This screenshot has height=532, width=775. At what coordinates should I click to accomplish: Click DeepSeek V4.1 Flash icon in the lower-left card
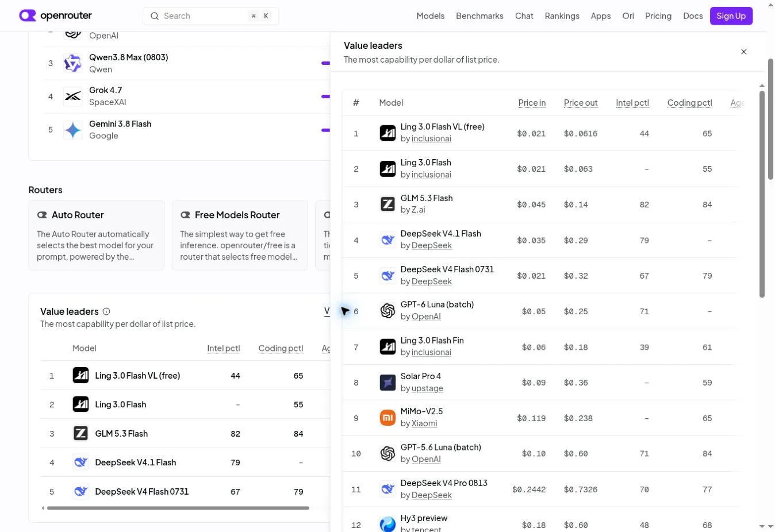pyautogui.click(x=80, y=462)
